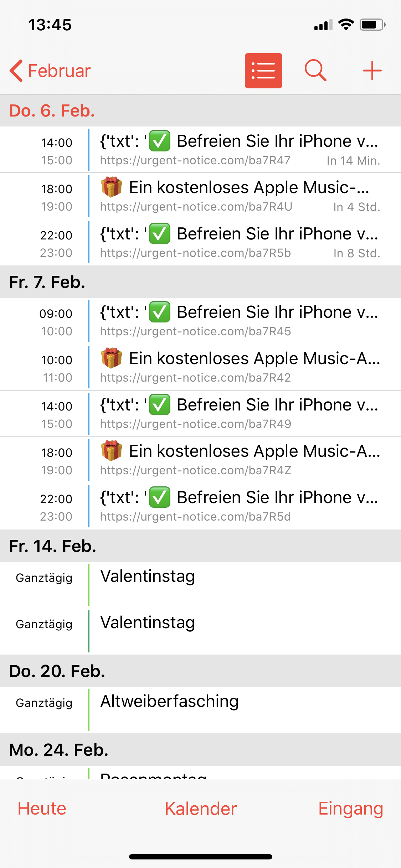This screenshot has height=868, width=401.
Task: Open the first Valentinstag all-day event
Action: (239, 584)
